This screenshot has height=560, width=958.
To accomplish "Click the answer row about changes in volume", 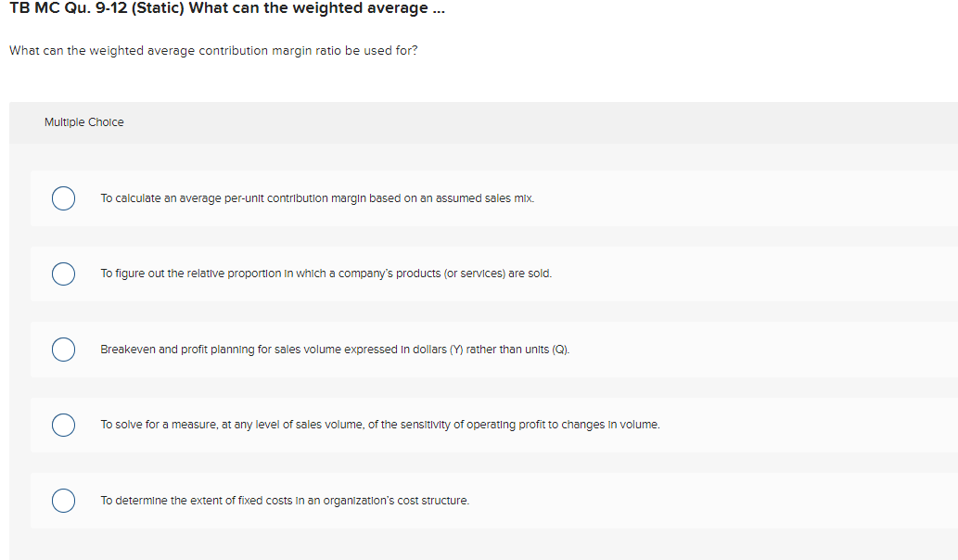I will coord(379,425).
